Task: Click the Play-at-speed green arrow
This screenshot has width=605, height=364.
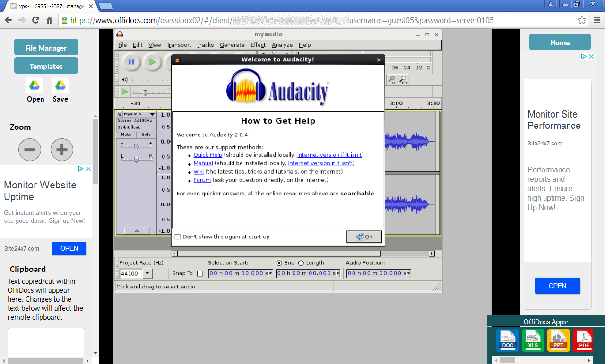Action: click(124, 92)
